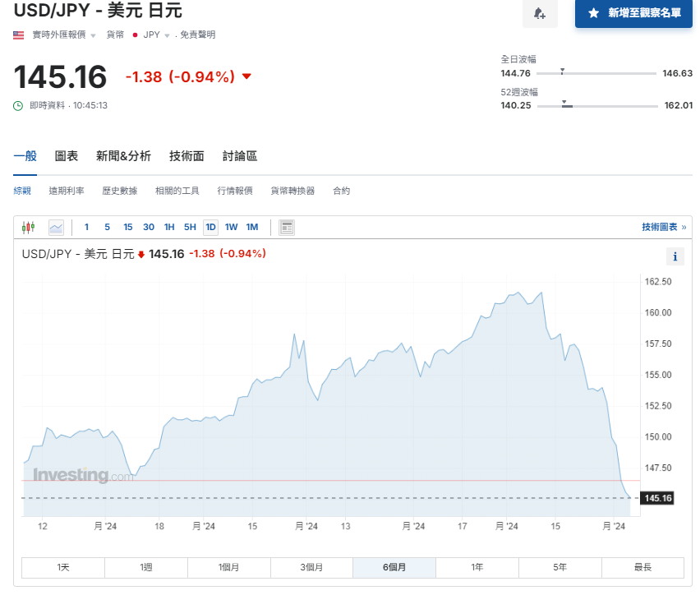Click the 145.16 price label on the chart axis
This screenshot has height=609, width=700.
point(656,498)
